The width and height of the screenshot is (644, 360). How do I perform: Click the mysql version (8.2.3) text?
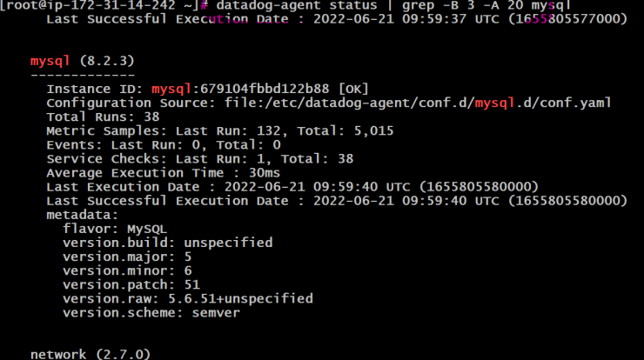[107, 61]
